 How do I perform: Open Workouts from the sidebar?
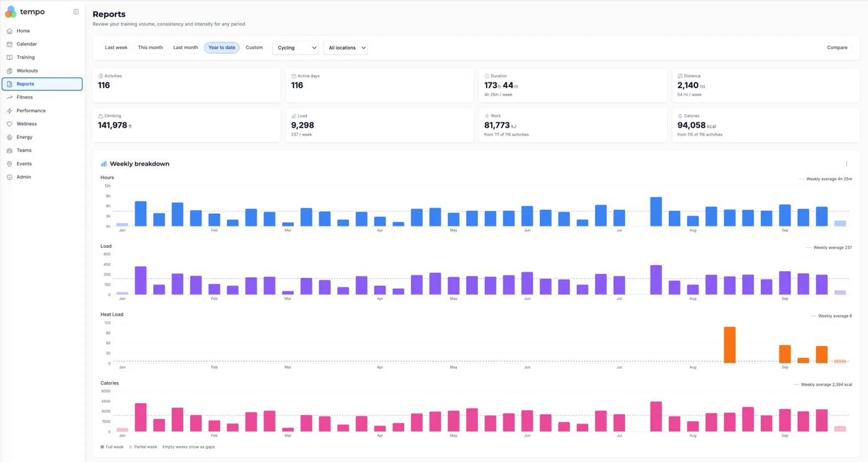click(x=42, y=71)
